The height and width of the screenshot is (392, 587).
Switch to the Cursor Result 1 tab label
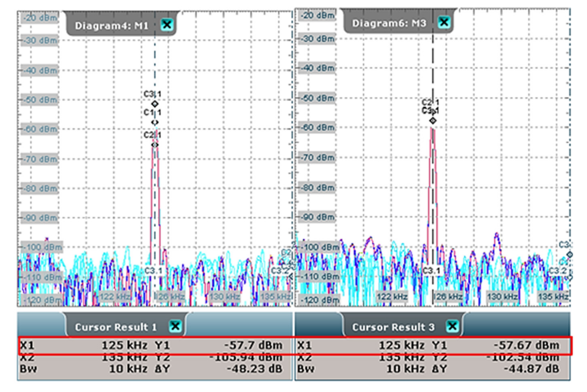pos(116,327)
